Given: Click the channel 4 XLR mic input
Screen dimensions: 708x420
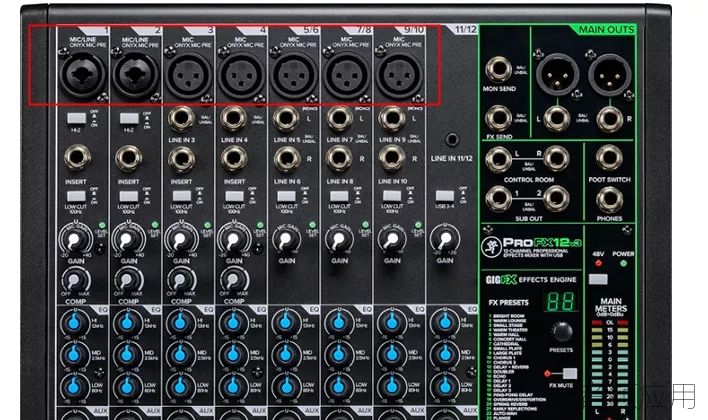Looking at the screenshot, I should [241, 75].
